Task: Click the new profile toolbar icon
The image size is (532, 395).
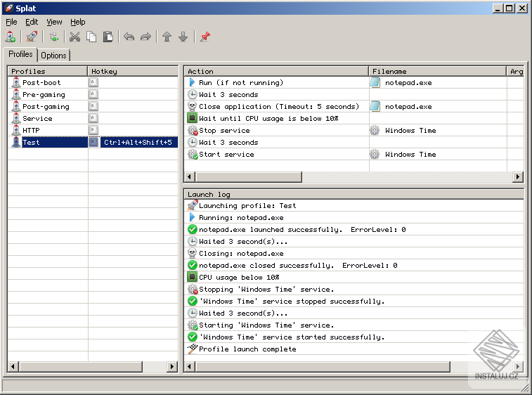Action: point(11,37)
